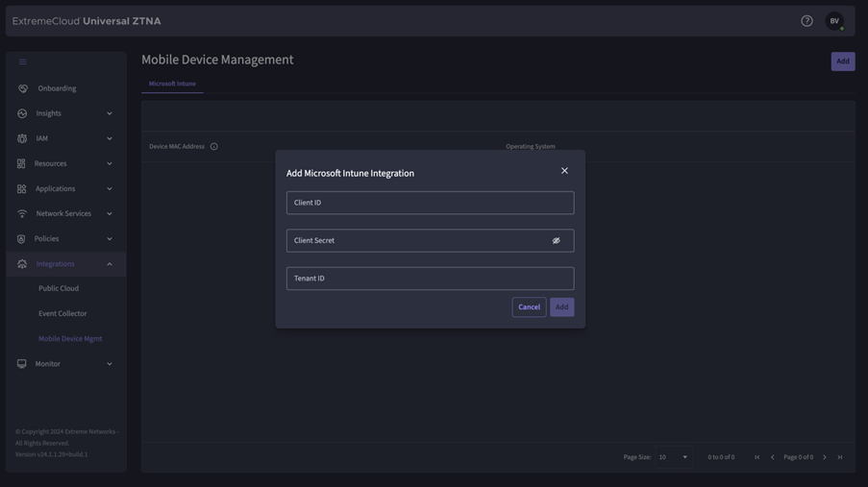Click the Add button at top right

click(842, 61)
